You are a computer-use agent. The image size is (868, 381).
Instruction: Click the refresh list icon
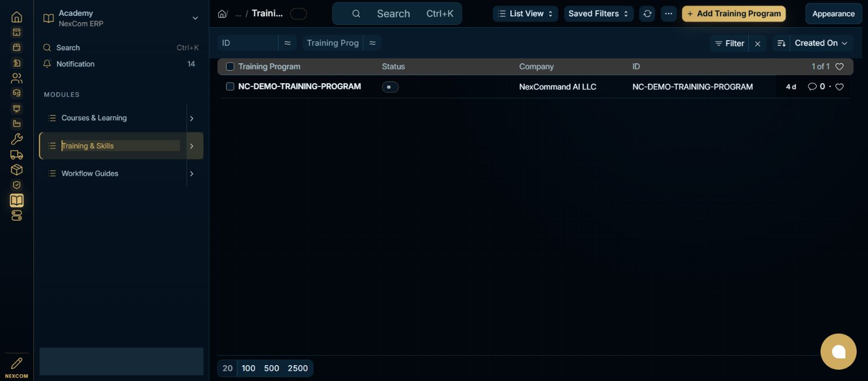[648, 14]
